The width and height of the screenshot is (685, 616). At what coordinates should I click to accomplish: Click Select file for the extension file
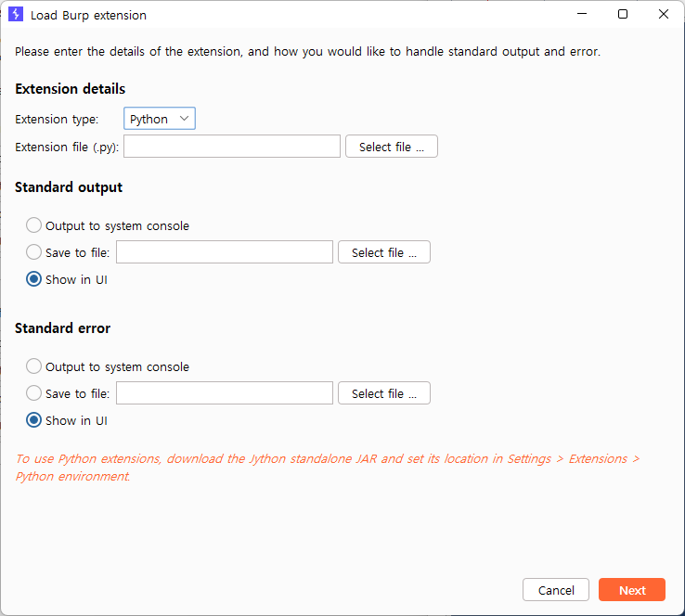392,147
